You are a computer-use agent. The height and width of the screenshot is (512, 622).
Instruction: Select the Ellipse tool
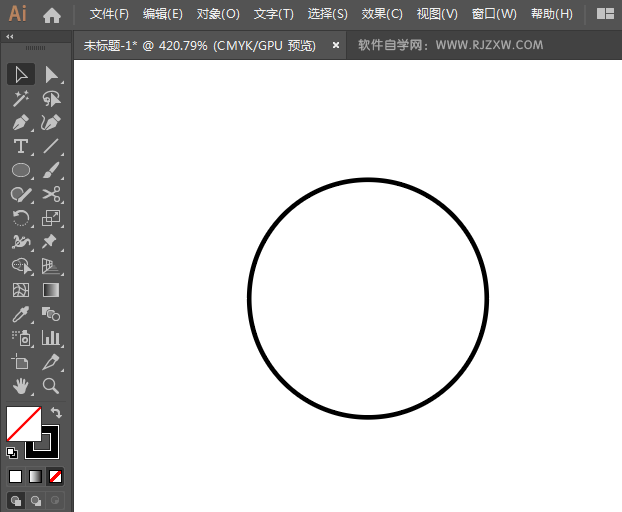(21, 170)
